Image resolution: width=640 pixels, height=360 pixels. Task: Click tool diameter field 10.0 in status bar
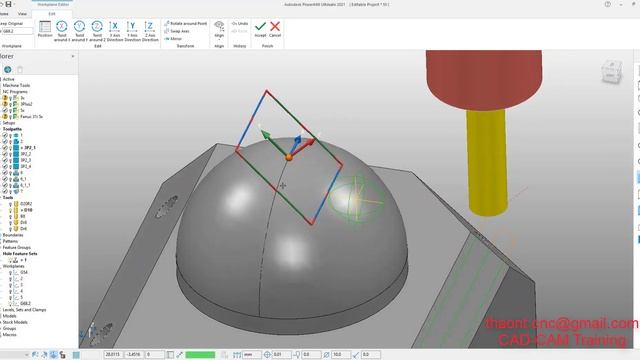click(341, 355)
